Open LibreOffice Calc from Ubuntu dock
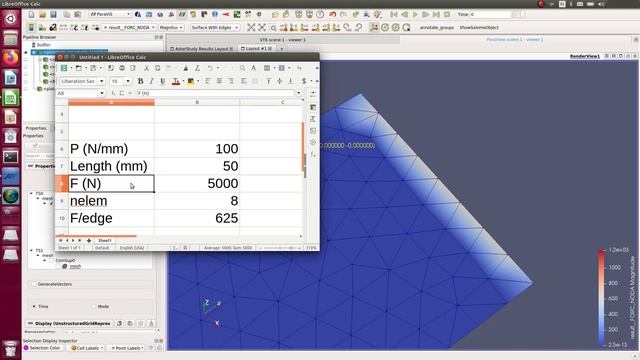Image resolution: width=640 pixels, height=360 pixels. point(11,98)
